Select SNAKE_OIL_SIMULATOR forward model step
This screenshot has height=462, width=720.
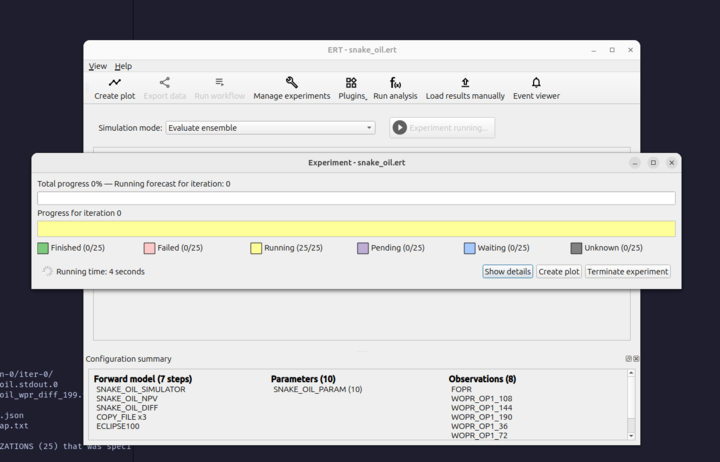click(141, 389)
